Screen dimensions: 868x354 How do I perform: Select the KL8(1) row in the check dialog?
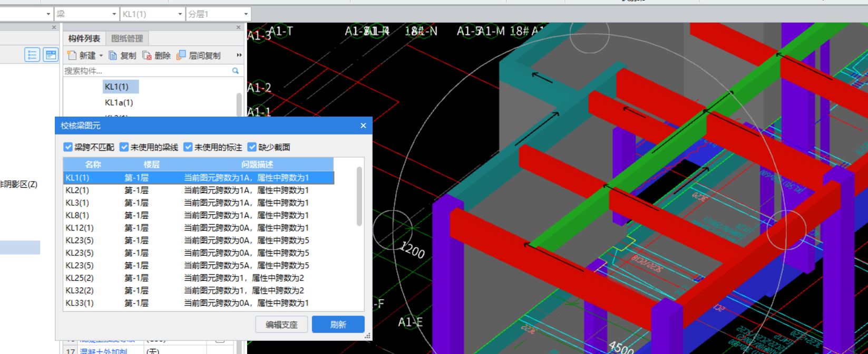199,215
